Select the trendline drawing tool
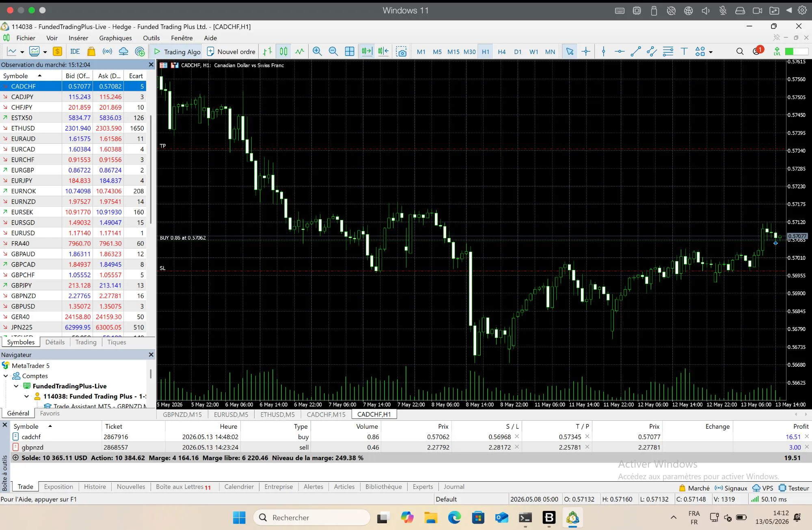Viewport: 812px width, 530px height. (636, 52)
